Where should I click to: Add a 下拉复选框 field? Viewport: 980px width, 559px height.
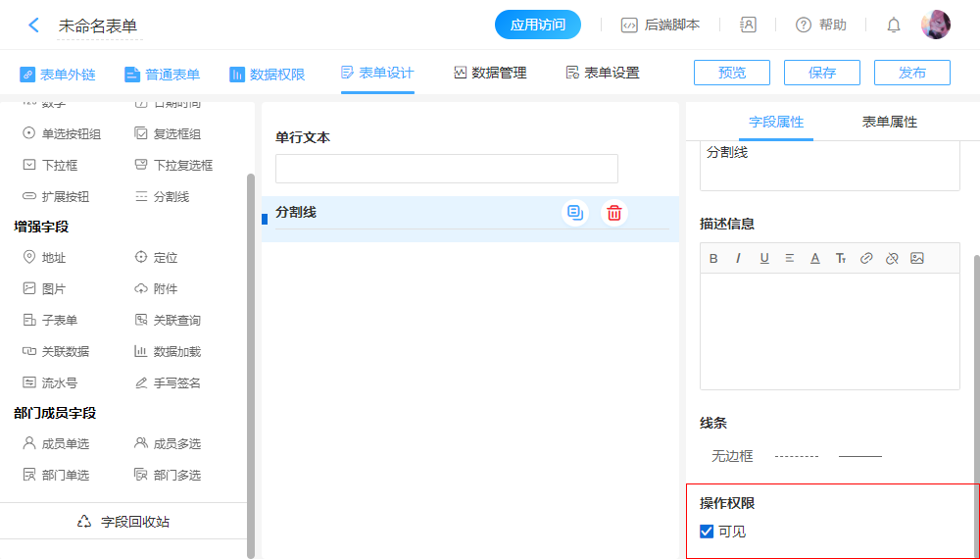coord(182,165)
